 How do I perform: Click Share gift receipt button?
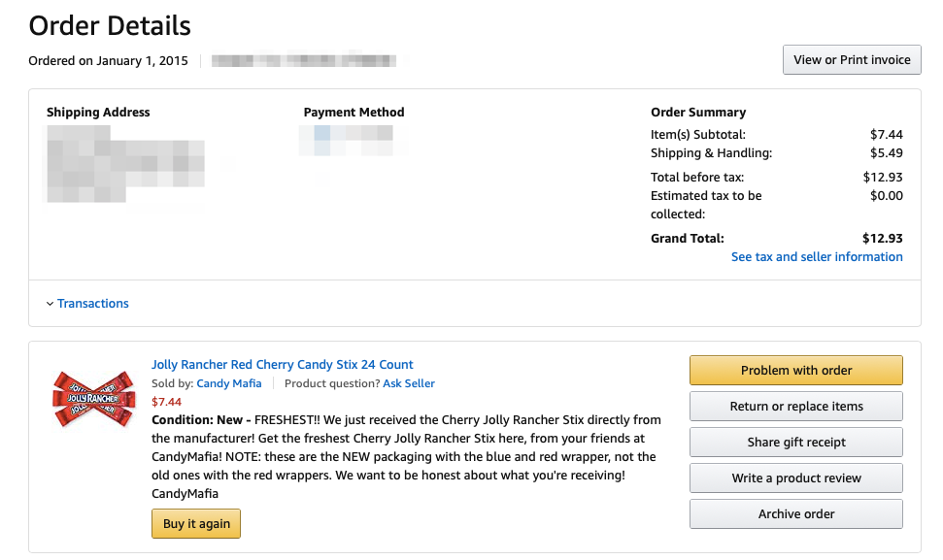(x=796, y=443)
